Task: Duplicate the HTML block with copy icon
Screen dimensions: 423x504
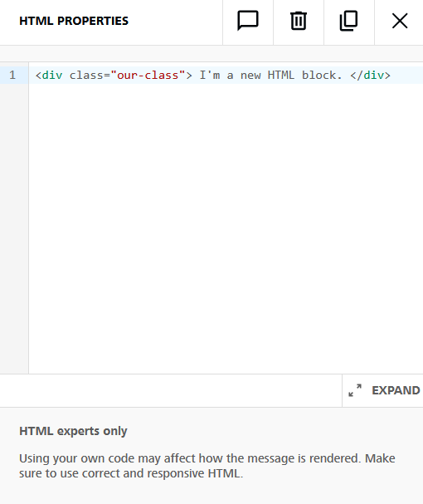Action: click(349, 21)
